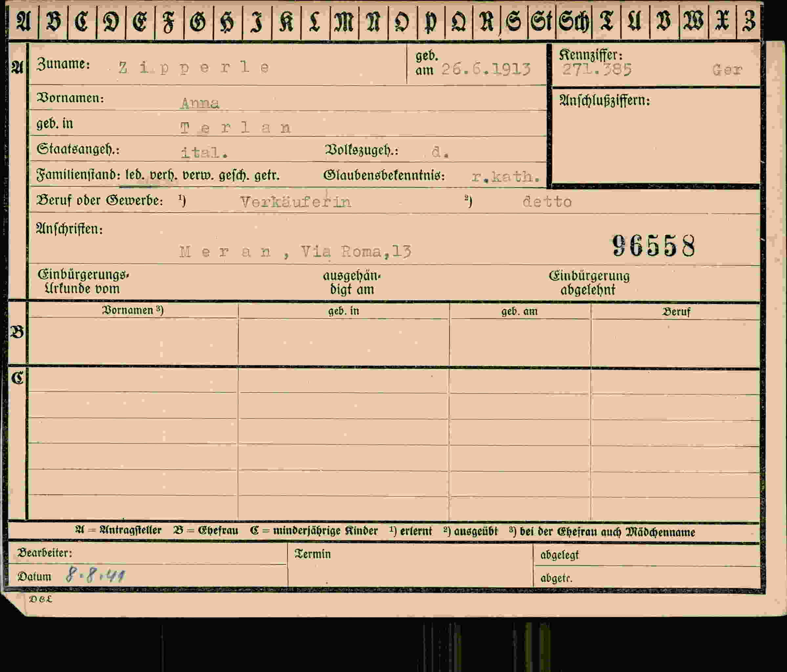Click the 'Vornamen 3)' table column header
Viewport: 787px width, 672px height.
[x=133, y=310]
